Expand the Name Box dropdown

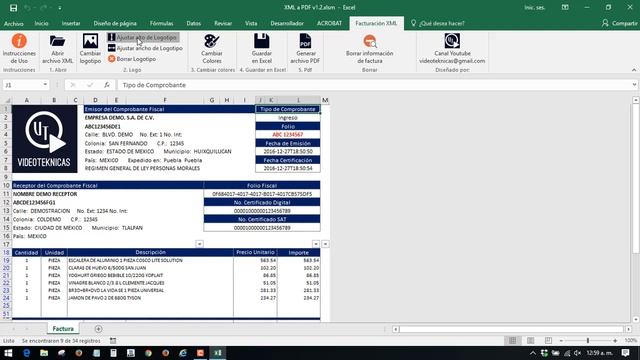pos(45,85)
